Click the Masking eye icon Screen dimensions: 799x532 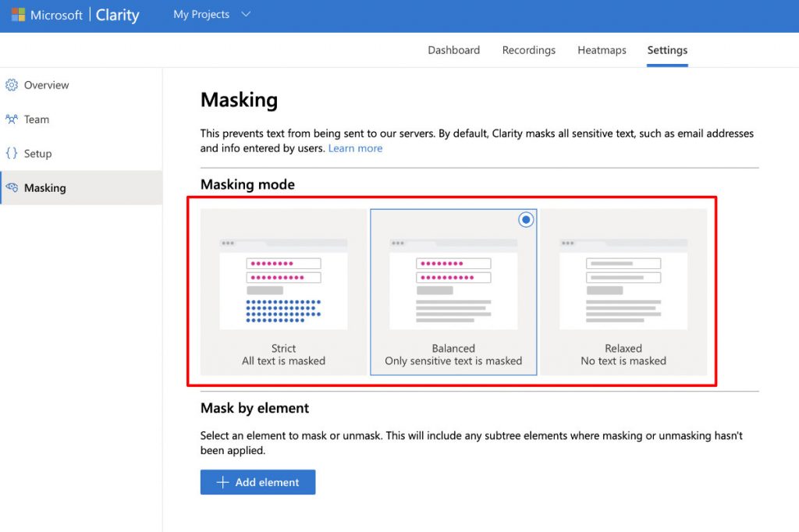[12, 187]
